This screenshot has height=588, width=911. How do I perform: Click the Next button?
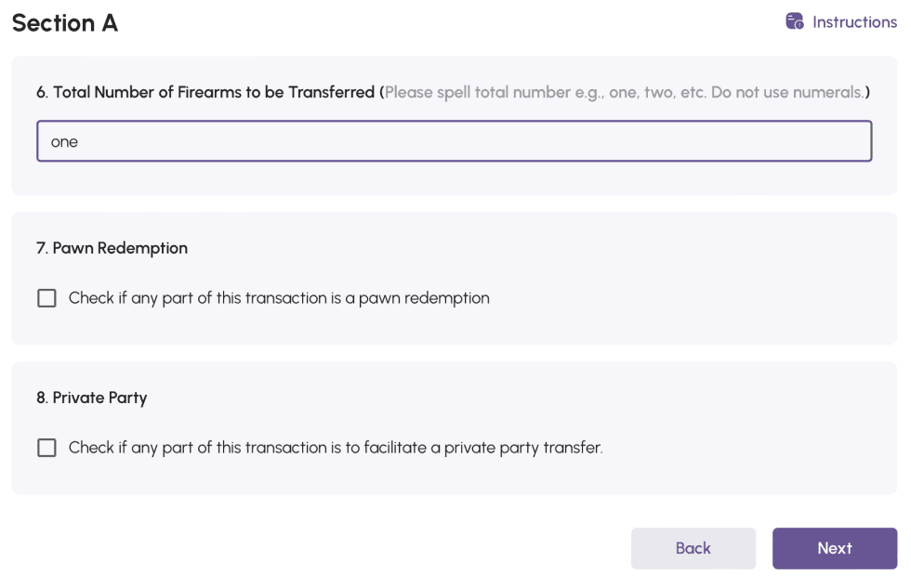[x=834, y=548]
